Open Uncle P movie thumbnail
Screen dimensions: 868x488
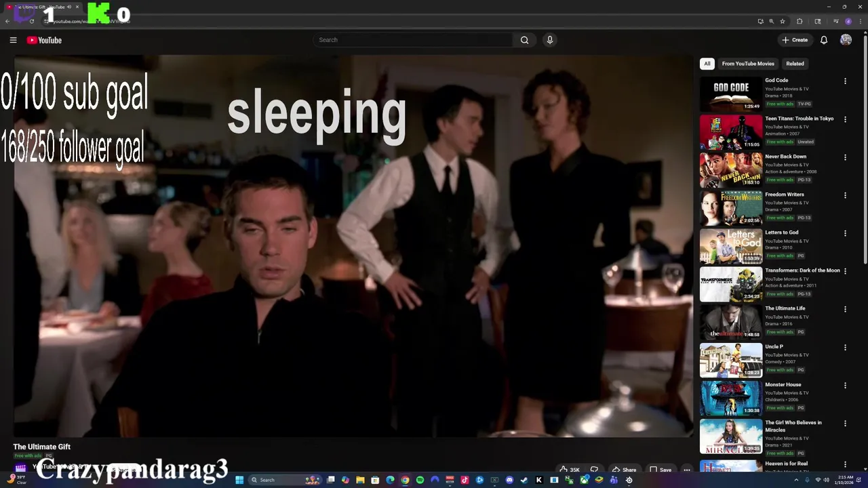tap(731, 360)
